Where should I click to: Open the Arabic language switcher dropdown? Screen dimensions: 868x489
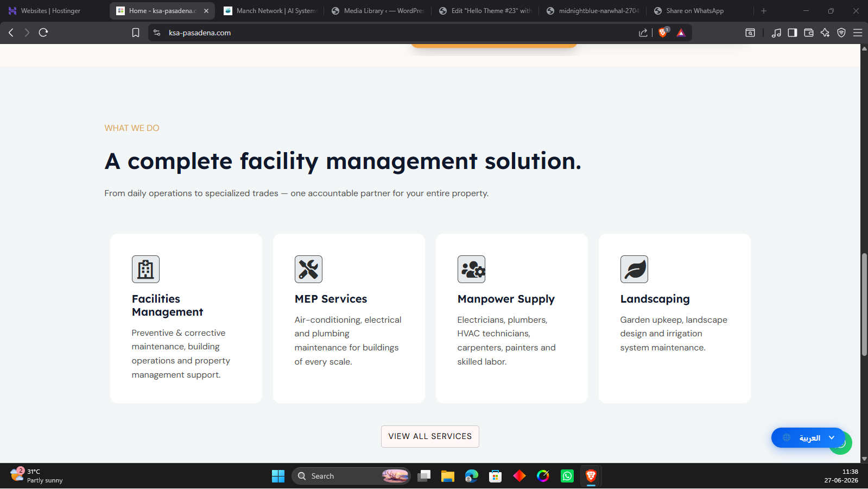(x=808, y=438)
